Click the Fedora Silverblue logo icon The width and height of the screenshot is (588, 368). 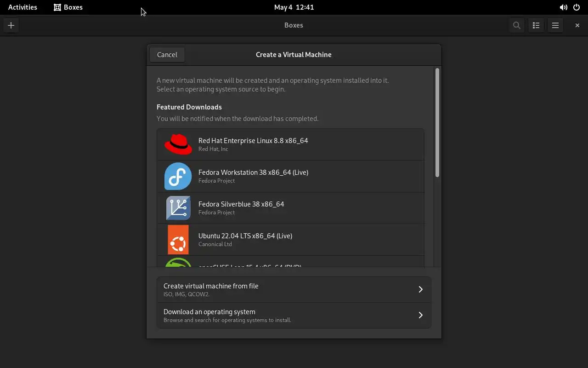point(178,208)
